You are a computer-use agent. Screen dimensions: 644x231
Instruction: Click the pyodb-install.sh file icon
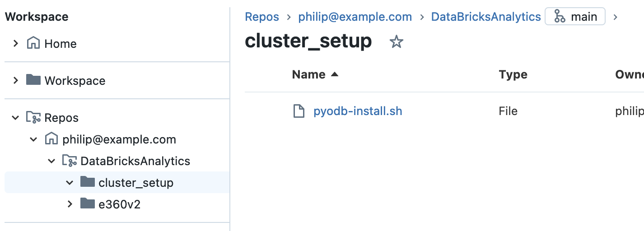[x=299, y=111]
